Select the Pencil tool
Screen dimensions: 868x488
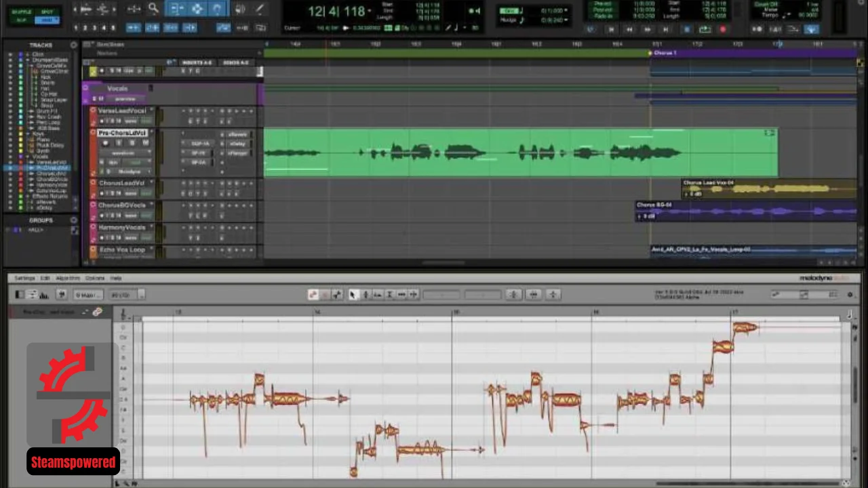click(259, 9)
